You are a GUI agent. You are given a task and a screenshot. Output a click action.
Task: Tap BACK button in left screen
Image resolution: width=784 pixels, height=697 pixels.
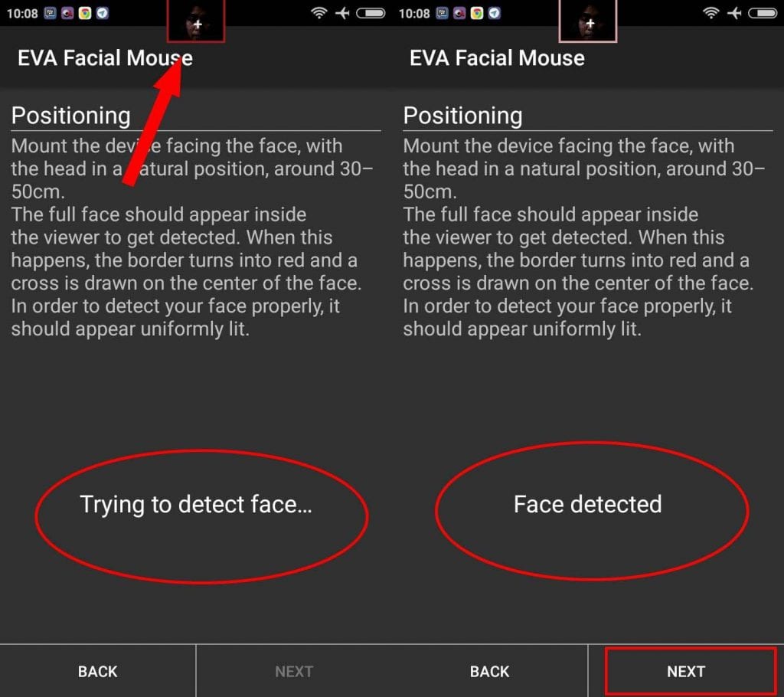click(x=97, y=671)
